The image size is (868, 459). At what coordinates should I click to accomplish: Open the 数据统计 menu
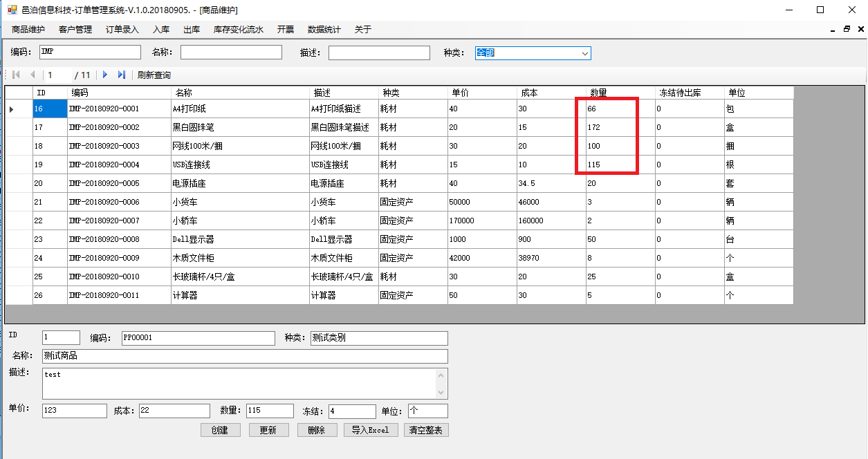(x=324, y=30)
